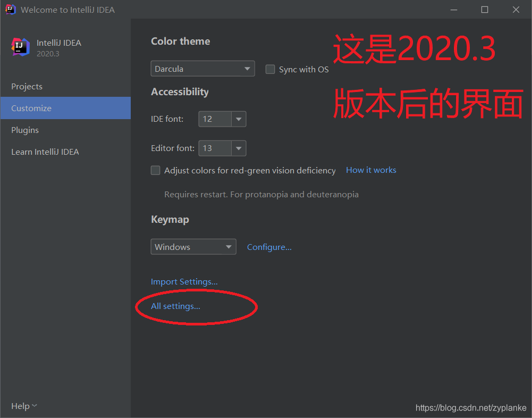Click Configure next to the Keymap dropdown
532x418 pixels.
click(x=269, y=247)
